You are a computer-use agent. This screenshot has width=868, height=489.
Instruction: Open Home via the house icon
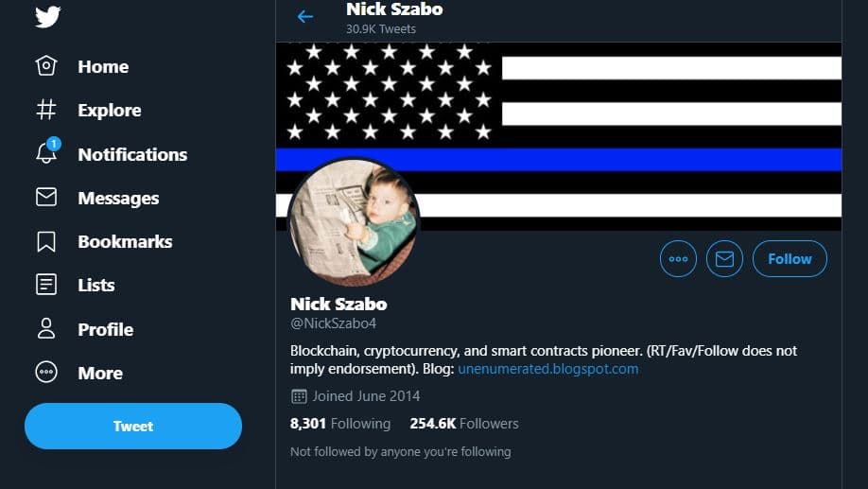(46, 66)
